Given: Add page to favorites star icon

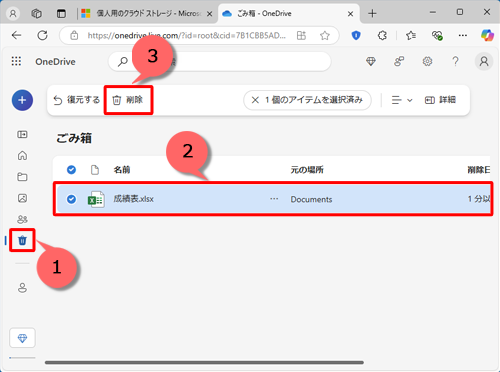Looking at the screenshot, I should click(325, 35).
